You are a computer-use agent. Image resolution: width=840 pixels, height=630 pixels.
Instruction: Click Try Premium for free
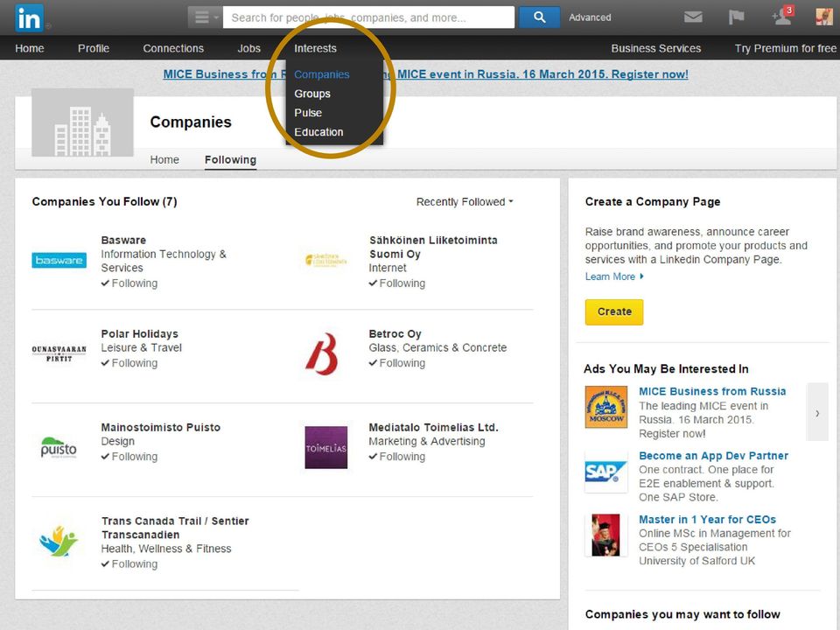pyautogui.click(x=786, y=48)
